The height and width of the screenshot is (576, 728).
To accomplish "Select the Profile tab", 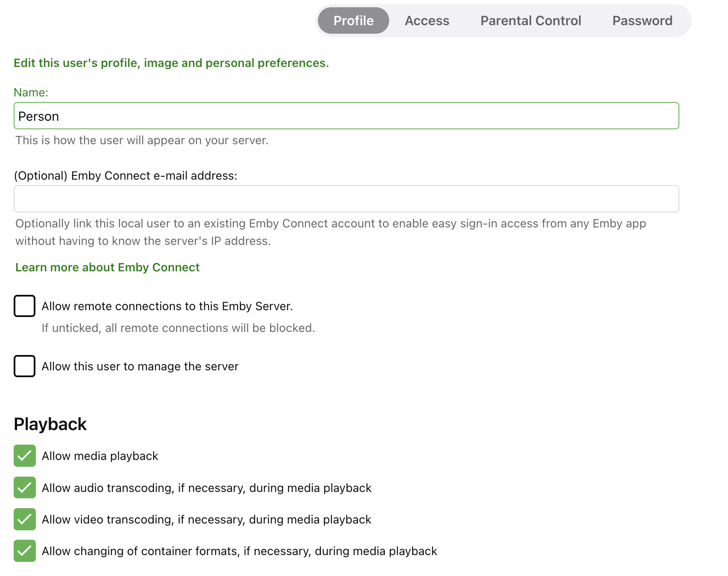I will tap(353, 20).
